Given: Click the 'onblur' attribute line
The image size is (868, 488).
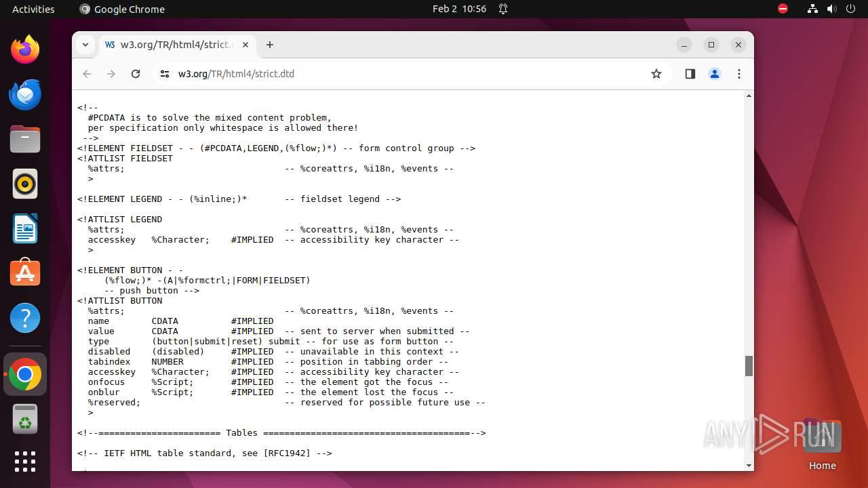Looking at the screenshot, I should coord(271,392).
